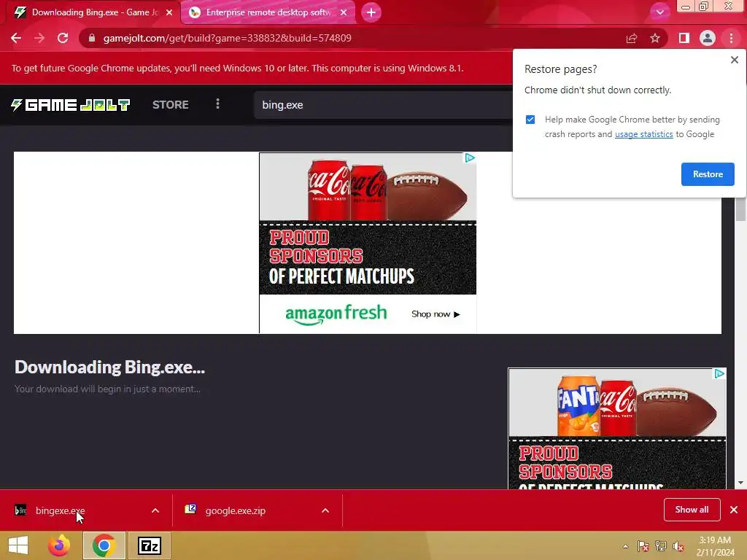
Task: Click the forward navigation arrow
Action: tap(39, 38)
